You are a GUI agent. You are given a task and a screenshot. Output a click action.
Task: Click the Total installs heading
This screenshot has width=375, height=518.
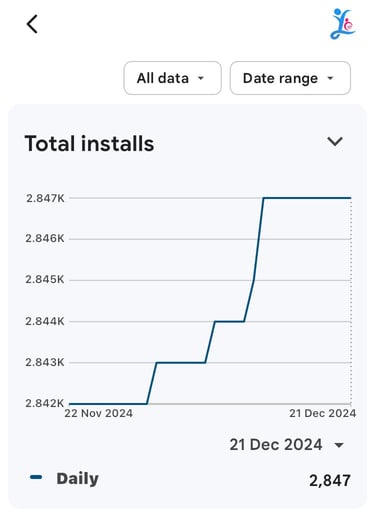[89, 144]
